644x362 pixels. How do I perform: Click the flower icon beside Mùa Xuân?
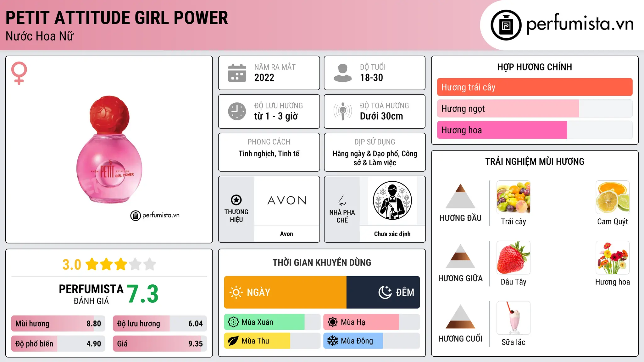(x=233, y=322)
